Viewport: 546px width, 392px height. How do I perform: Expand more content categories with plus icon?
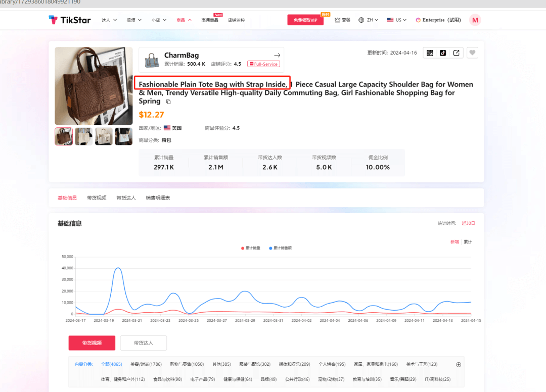[x=459, y=364]
